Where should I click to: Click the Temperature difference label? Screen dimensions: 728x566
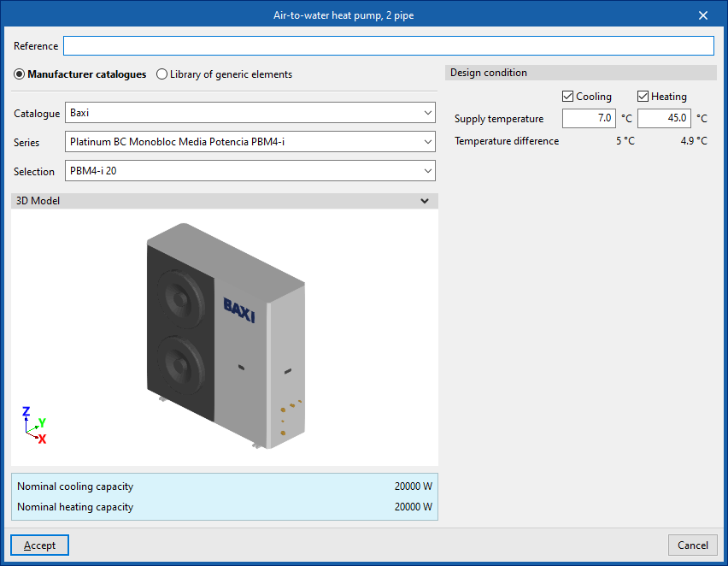(x=507, y=141)
